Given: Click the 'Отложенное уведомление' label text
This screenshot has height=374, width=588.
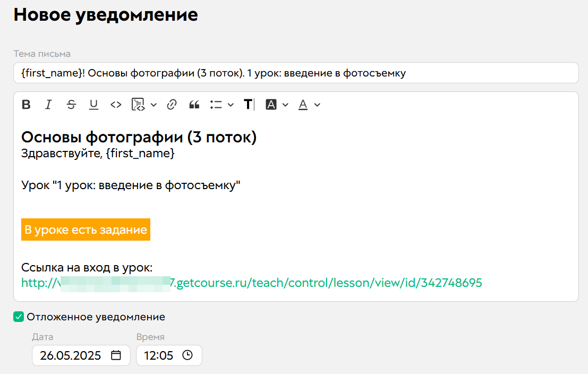Looking at the screenshot, I should [x=96, y=317].
